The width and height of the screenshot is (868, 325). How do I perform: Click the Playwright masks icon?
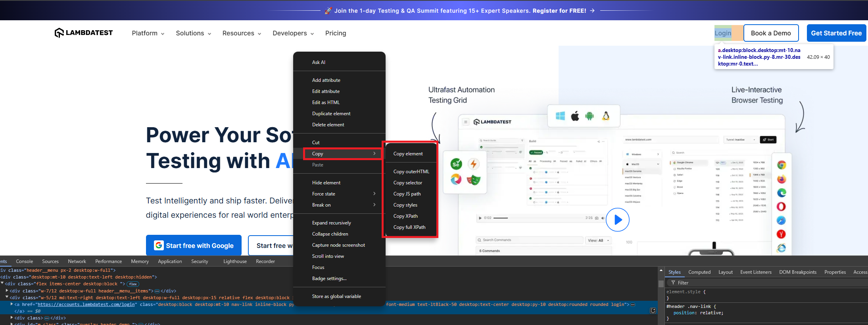[x=473, y=180]
